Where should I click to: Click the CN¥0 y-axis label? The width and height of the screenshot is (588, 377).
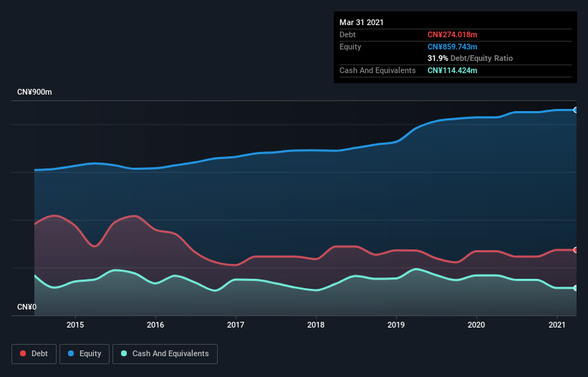tap(27, 307)
